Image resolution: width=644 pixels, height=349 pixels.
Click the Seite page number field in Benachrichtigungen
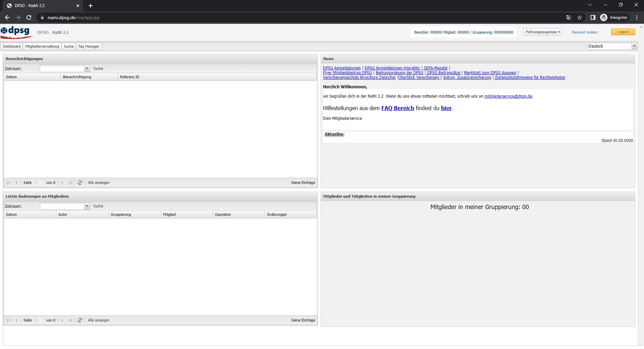point(39,183)
